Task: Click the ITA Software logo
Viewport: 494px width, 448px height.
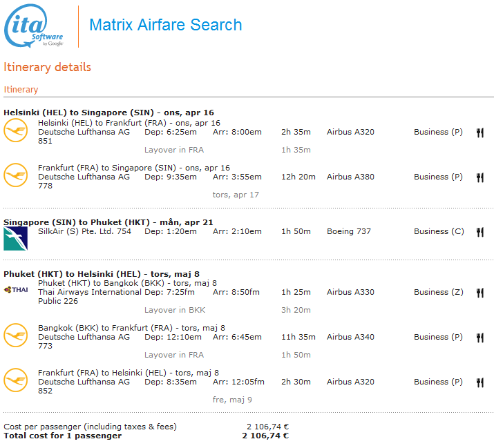Action: coord(35,26)
